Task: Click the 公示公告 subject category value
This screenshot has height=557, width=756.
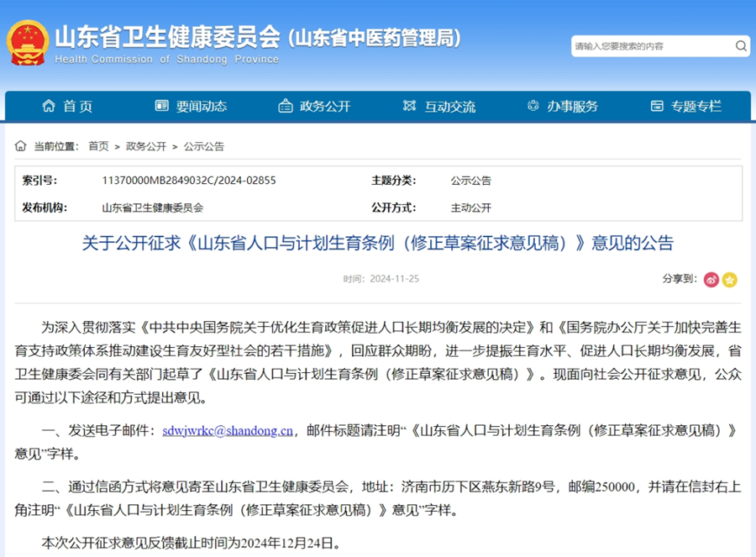Action: (x=470, y=181)
